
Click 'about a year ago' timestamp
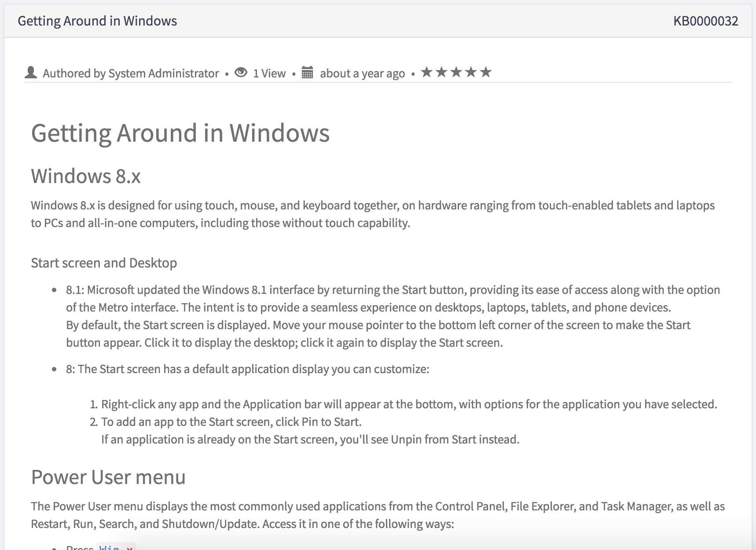(x=362, y=73)
